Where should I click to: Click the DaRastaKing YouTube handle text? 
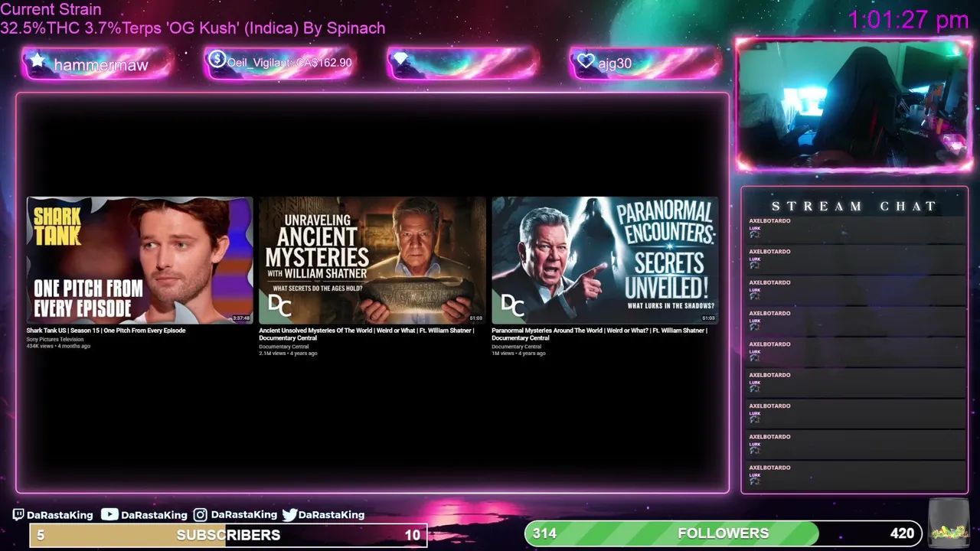154,515
